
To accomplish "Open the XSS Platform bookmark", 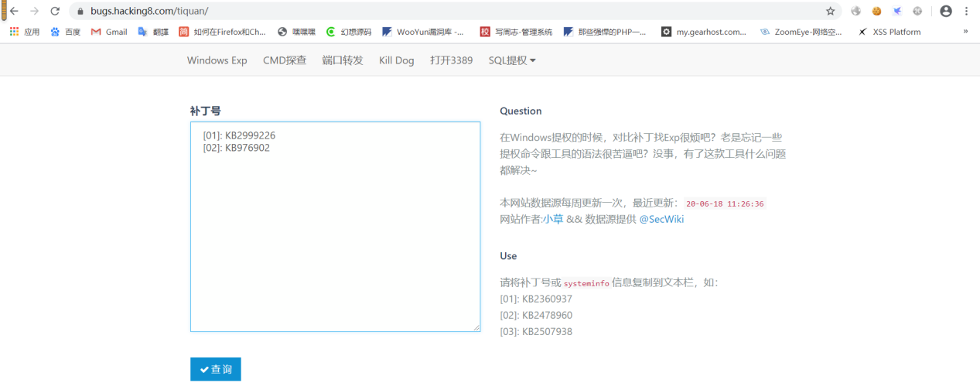I will point(890,32).
